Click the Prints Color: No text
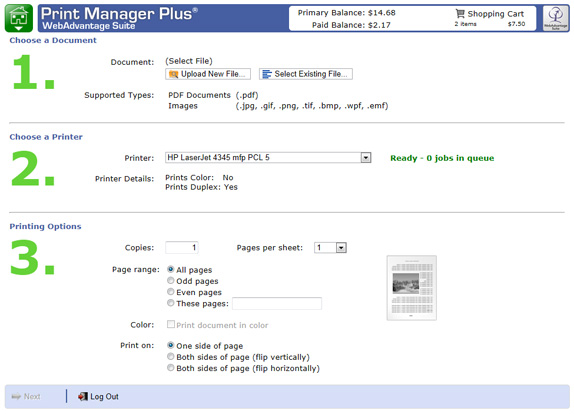The width and height of the screenshot is (574, 414). pyautogui.click(x=199, y=178)
